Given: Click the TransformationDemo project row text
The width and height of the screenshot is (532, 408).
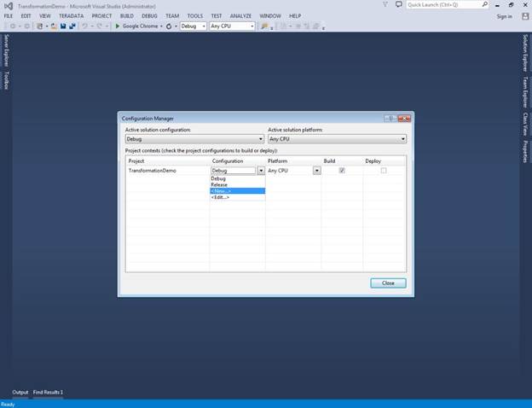Looking at the screenshot, I should 153,171.
